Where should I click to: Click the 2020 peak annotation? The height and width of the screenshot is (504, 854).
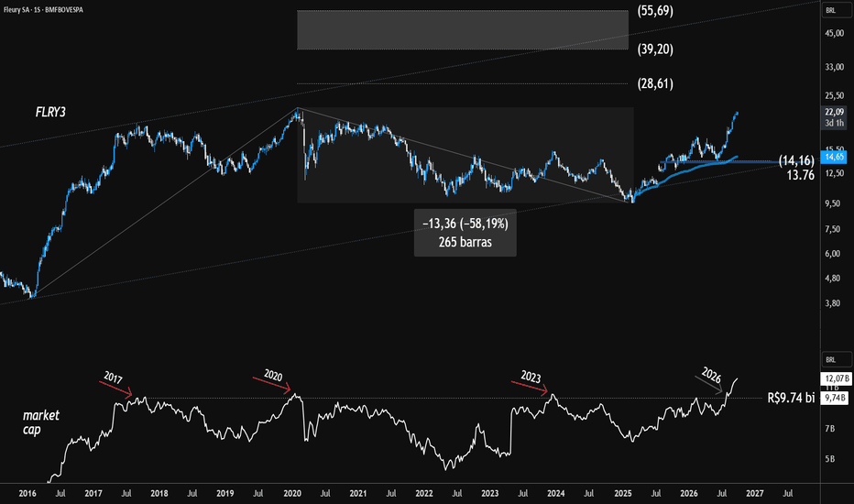[273, 375]
